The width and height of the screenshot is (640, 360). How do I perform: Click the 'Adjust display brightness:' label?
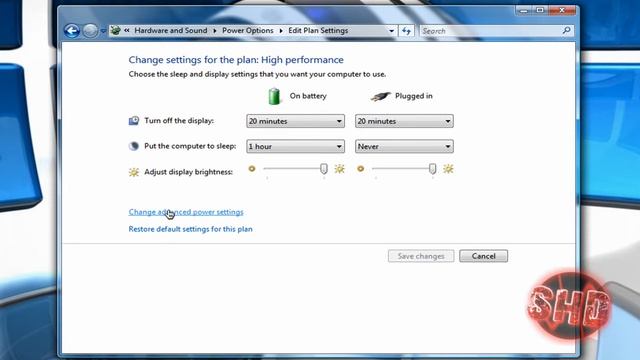[x=189, y=172]
